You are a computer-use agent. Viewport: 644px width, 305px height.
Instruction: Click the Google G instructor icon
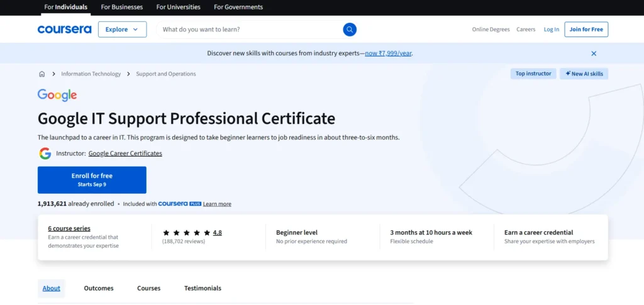tap(45, 153)
